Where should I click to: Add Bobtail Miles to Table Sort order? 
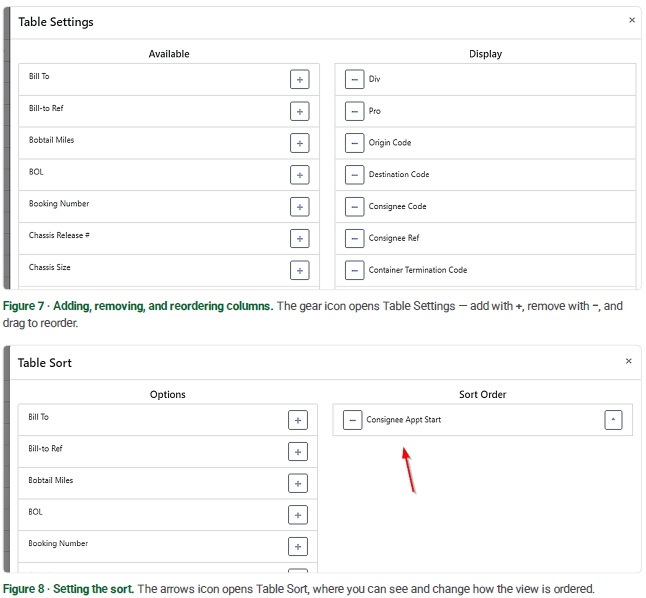298,483
